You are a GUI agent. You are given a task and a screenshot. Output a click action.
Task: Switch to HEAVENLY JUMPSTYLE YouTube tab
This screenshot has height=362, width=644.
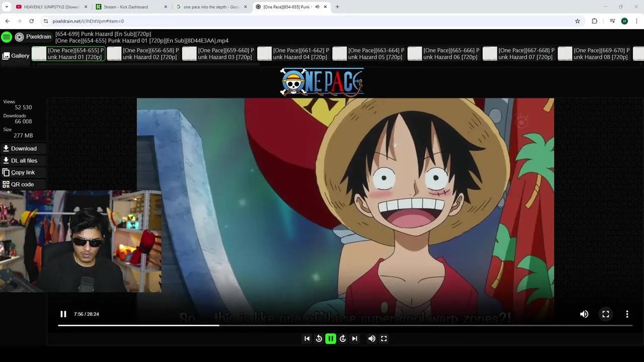coord(51,7)
